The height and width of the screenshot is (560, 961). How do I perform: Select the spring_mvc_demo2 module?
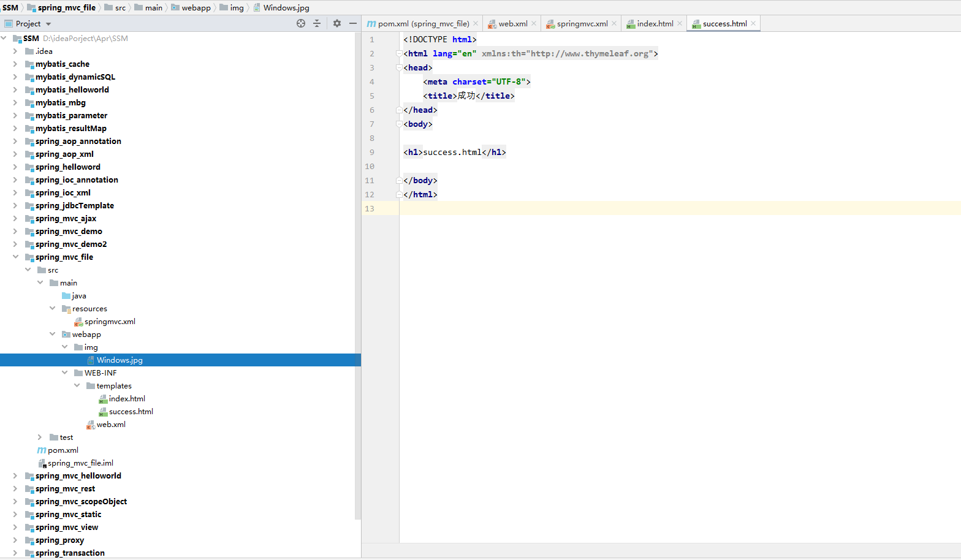(x=71, y=244)
